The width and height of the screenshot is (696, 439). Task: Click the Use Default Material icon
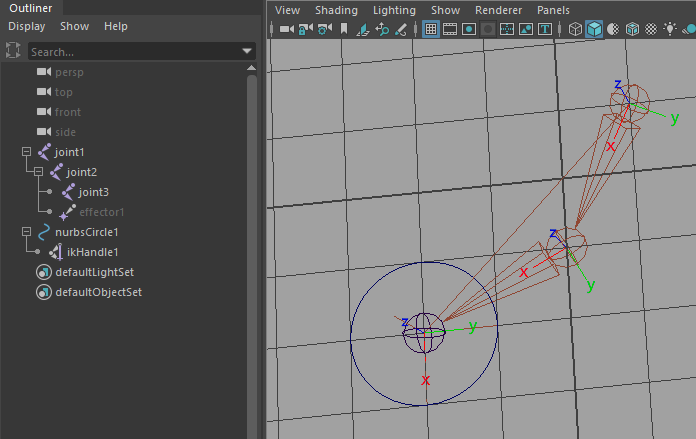613,29
